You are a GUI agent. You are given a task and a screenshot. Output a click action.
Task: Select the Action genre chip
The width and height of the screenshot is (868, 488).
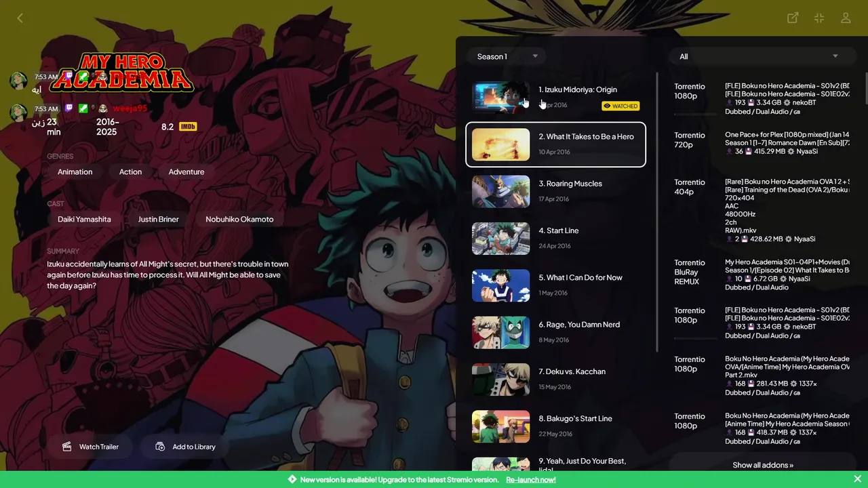(x=130, y=172)
